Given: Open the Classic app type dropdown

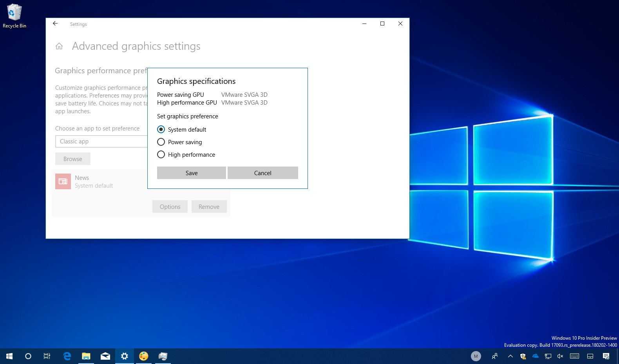Looking at the screenshot, I should click(101, 141).
